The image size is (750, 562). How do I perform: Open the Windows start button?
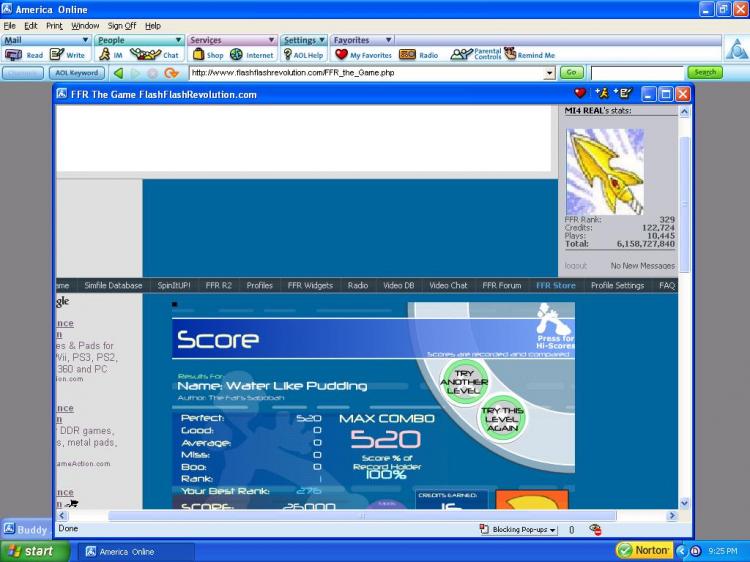pos(34,551)
